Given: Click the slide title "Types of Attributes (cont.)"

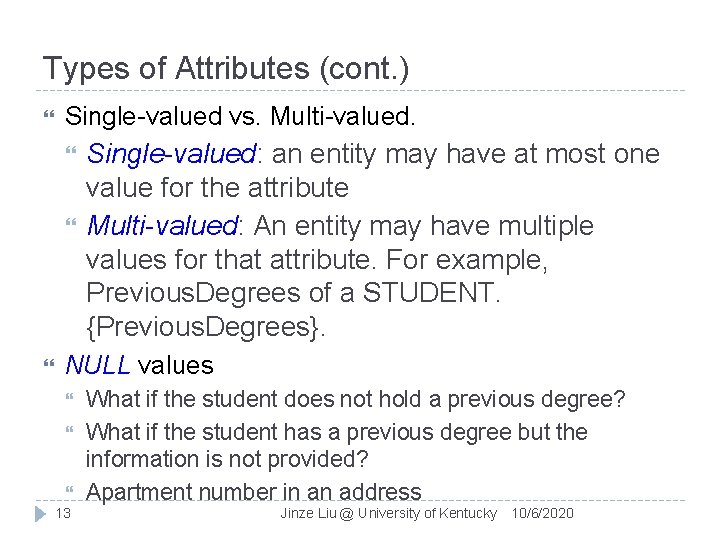Looking at the screenshot, I should coord(226,68).
